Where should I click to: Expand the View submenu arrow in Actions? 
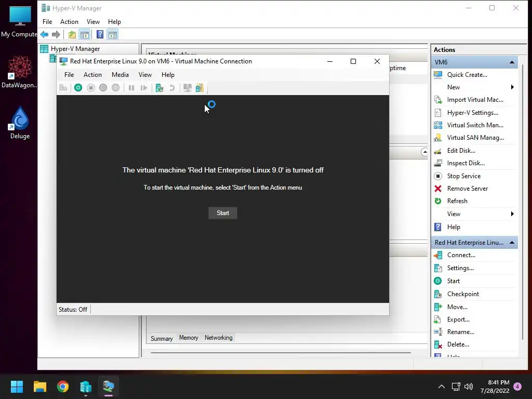tap(512, 214)
